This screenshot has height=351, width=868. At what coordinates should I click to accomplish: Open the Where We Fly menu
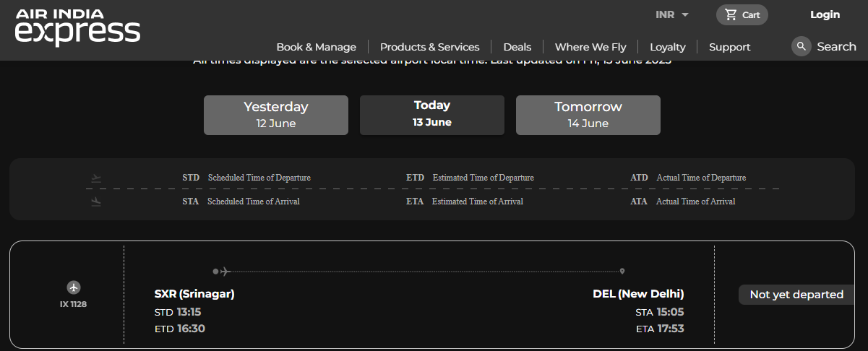(590, 47)
